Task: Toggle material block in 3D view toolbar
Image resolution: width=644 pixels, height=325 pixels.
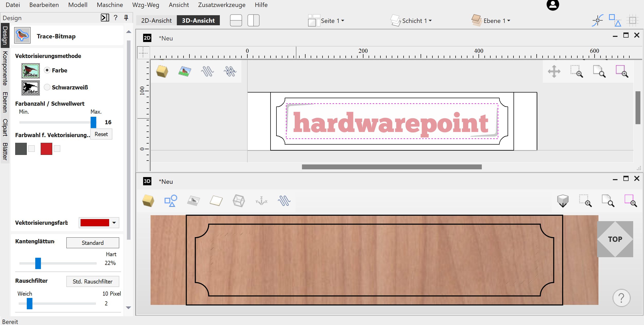Action: point(148,201)
